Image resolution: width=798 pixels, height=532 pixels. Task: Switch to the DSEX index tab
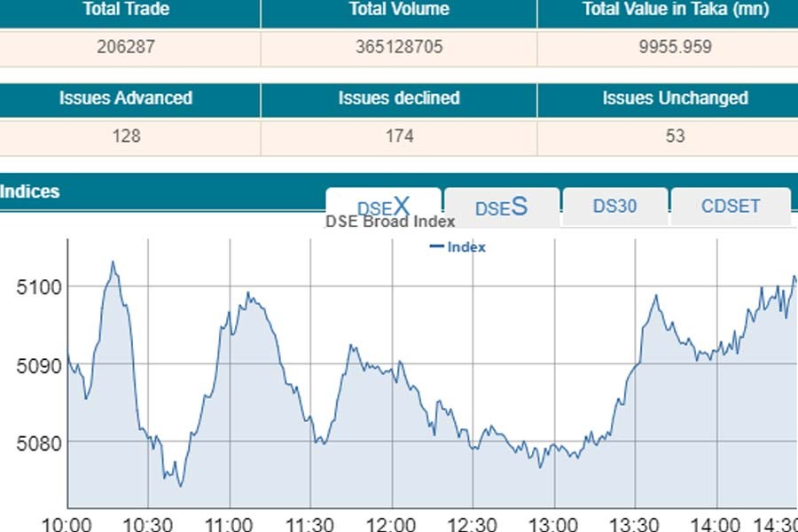pos(383,206)
